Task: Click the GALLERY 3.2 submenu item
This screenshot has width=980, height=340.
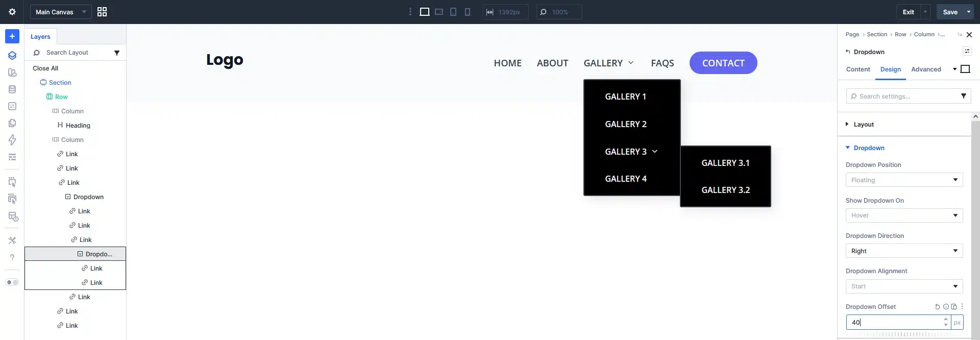Action: (x=725, y=190)
